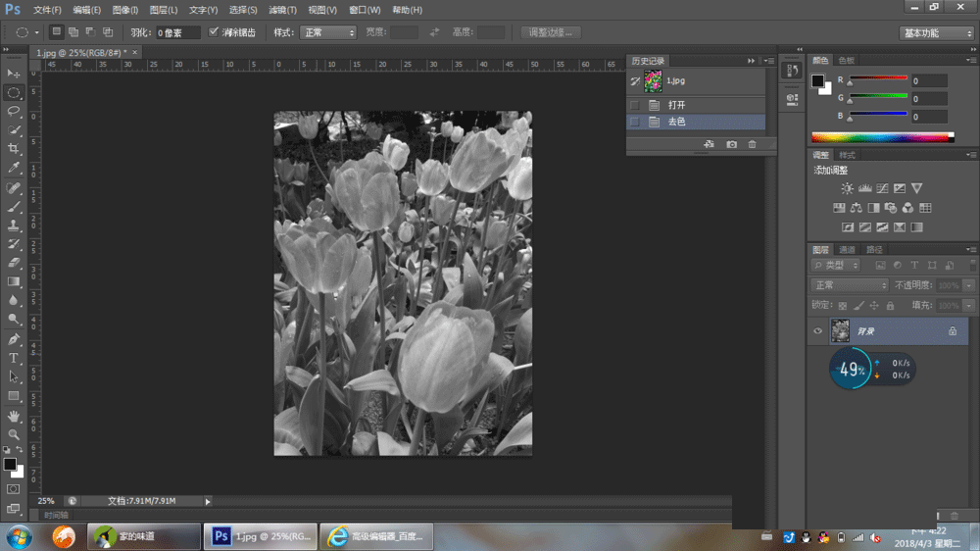Screen dimensions: 980x551
Task: Select the Lasso tool
Action: (14, 111)
